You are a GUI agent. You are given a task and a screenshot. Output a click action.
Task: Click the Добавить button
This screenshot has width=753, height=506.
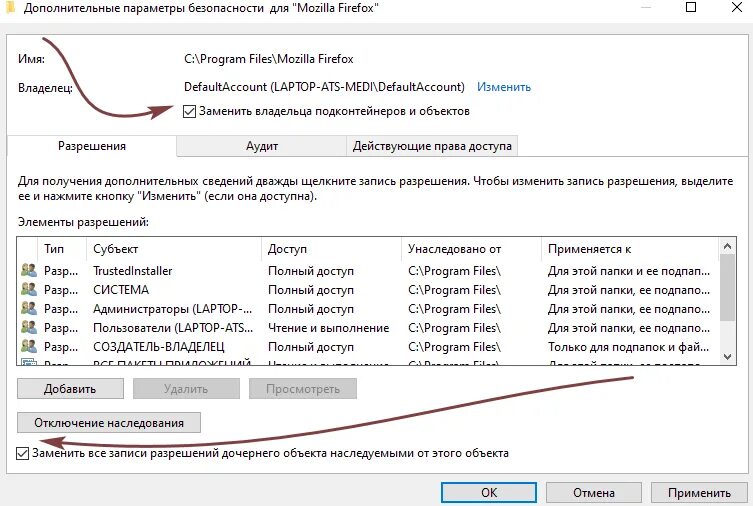tap(70, 389)
